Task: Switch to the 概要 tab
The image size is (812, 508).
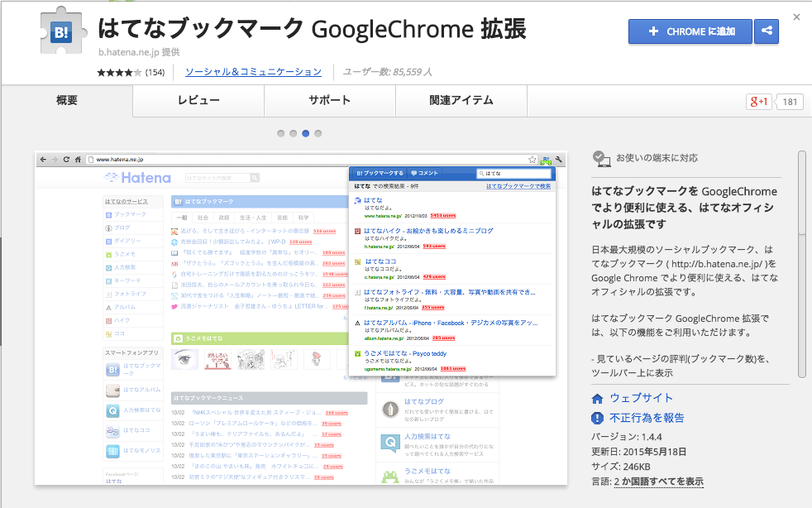Action: [x=67, y=101]
